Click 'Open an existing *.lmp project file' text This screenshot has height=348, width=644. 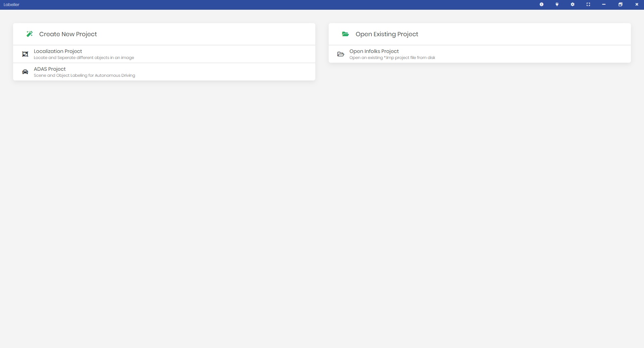392,58
